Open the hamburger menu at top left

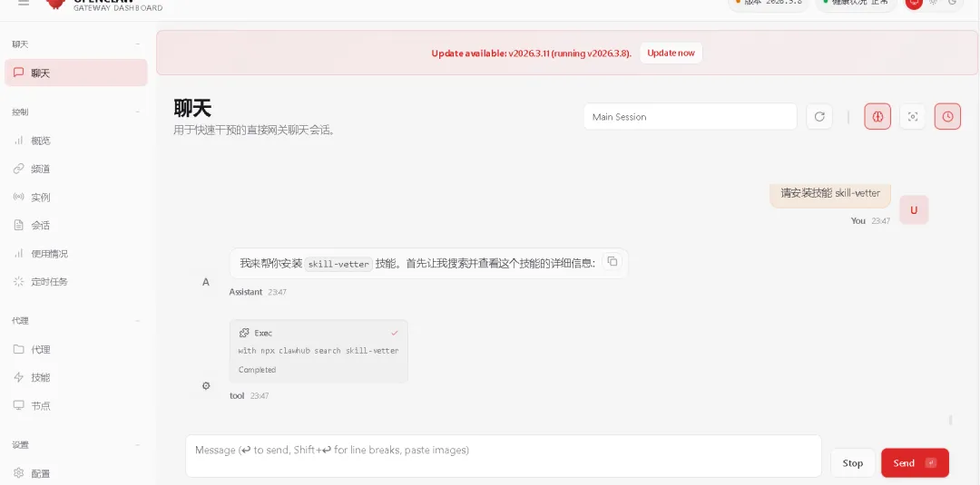point(24,3)
